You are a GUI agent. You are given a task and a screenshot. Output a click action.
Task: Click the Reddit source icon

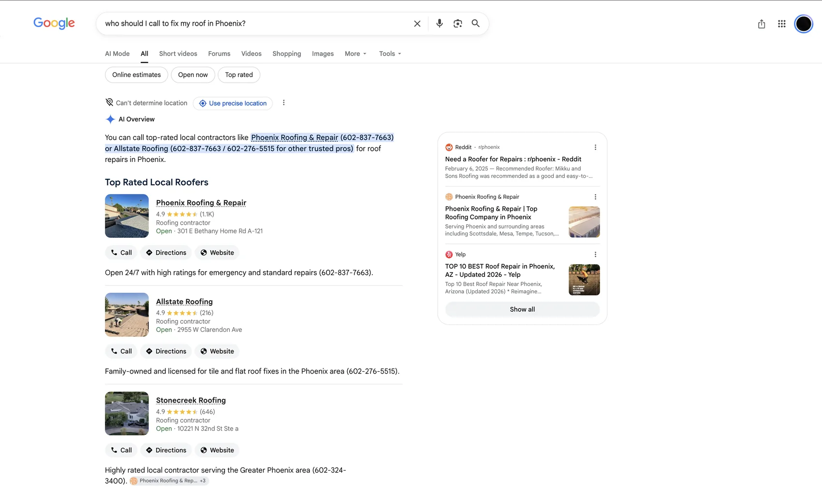point(449,147)
